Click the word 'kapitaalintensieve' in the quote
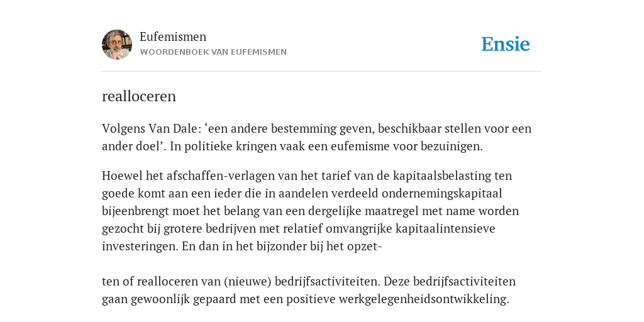This screenshot has width=644, height=322. (445, 228)
